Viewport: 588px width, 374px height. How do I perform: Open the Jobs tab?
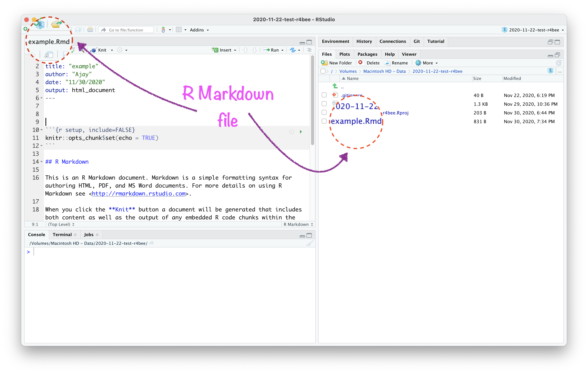(89, 235)
